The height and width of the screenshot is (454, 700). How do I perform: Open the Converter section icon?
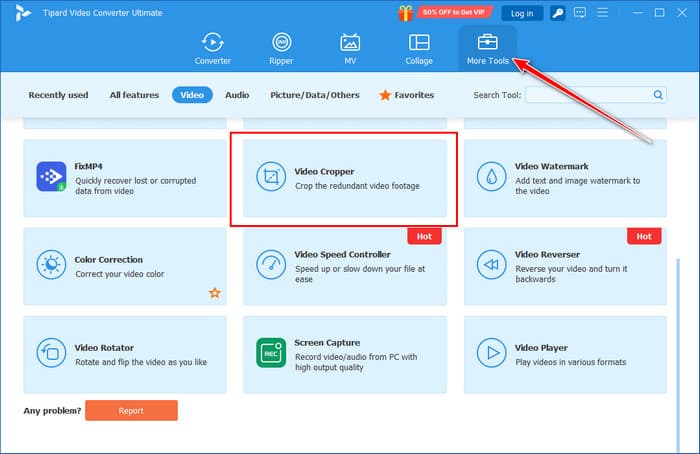(x=212, y=44)
